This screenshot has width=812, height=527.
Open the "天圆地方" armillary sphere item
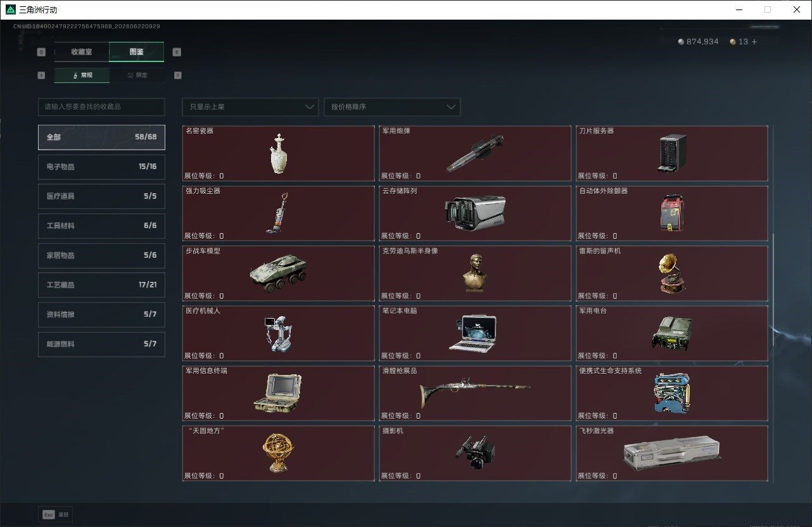point(279,454)
